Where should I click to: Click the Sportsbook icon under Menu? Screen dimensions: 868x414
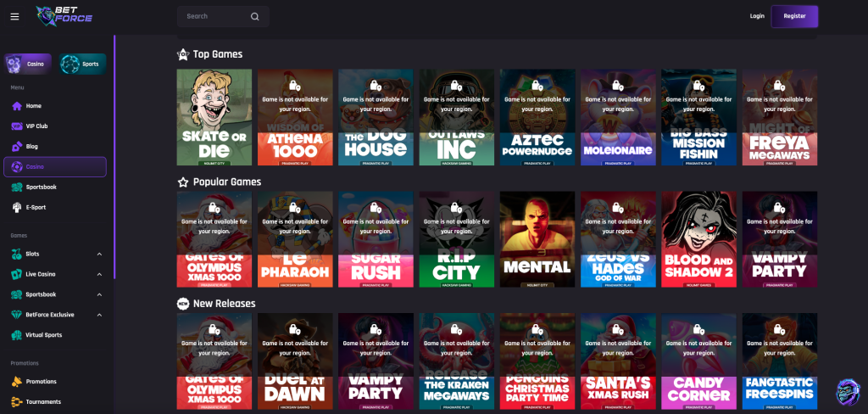[17, 187]
